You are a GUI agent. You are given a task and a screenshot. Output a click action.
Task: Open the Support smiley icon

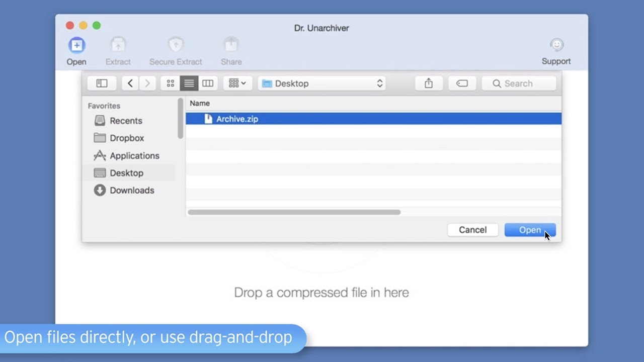pos(556,45)
